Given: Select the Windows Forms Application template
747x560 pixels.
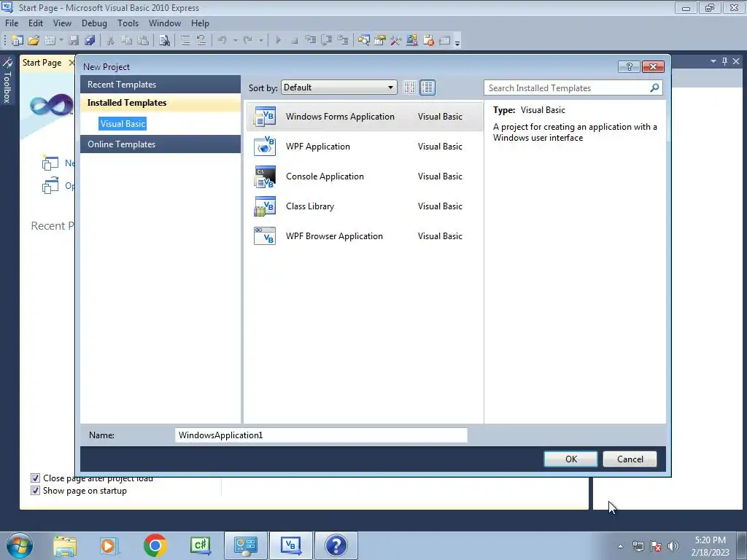Looking at the screenshot, I should (365, 117).
